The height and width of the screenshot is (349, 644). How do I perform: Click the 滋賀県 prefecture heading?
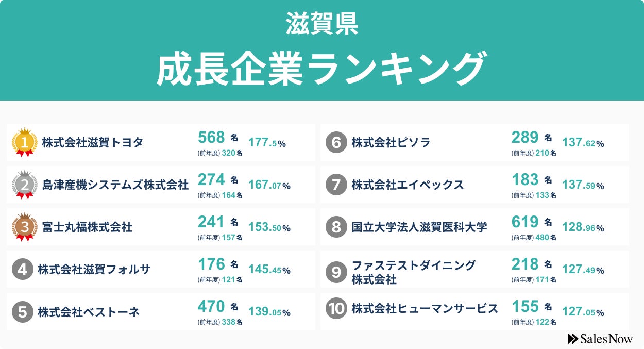pyautogui.click(x=322, y=24)
